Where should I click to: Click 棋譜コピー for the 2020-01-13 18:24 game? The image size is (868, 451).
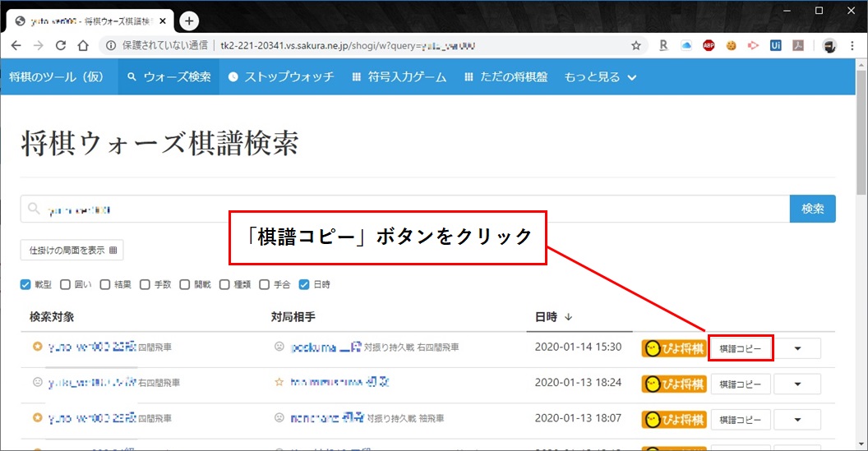[x=741, y=384]
